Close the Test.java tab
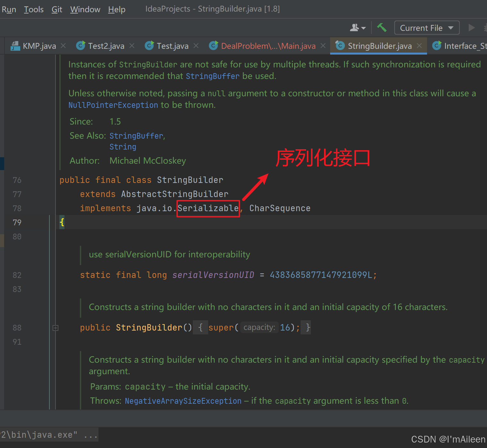This screenshot has height=448, width=487. (x=196, y=46)
